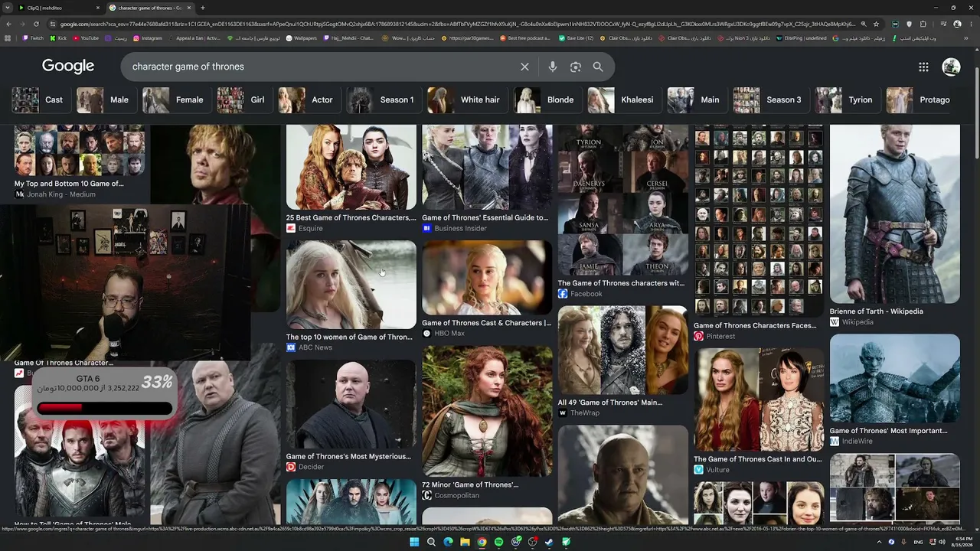Image resolution: width=980 pixels, height=551 pixels.
Task: Show hidden system tray icons
Action: pyautogui.click(x=880, y=542)
